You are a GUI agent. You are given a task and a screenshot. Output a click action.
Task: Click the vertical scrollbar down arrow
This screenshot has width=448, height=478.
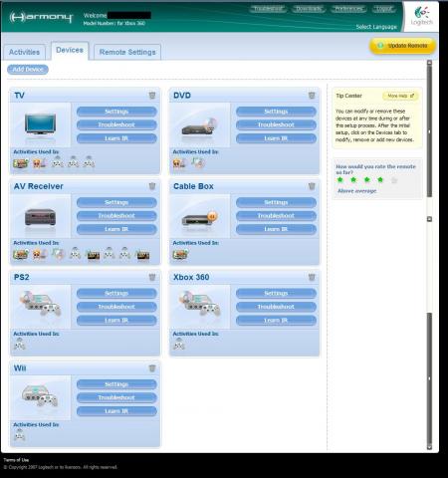[x=429, y=447]
